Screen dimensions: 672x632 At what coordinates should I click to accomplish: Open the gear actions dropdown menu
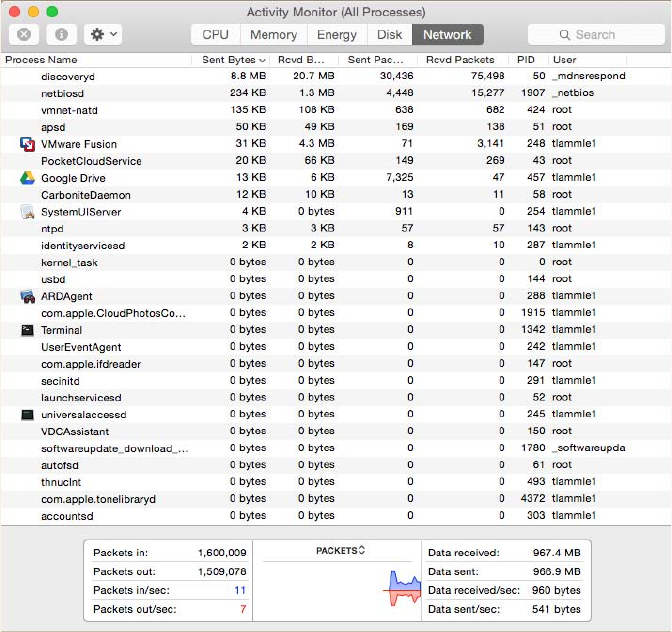(103, 34)
